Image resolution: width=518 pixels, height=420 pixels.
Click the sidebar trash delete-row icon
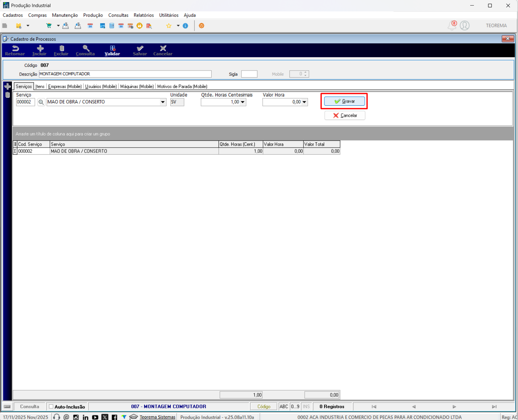[x=8, y=95]
